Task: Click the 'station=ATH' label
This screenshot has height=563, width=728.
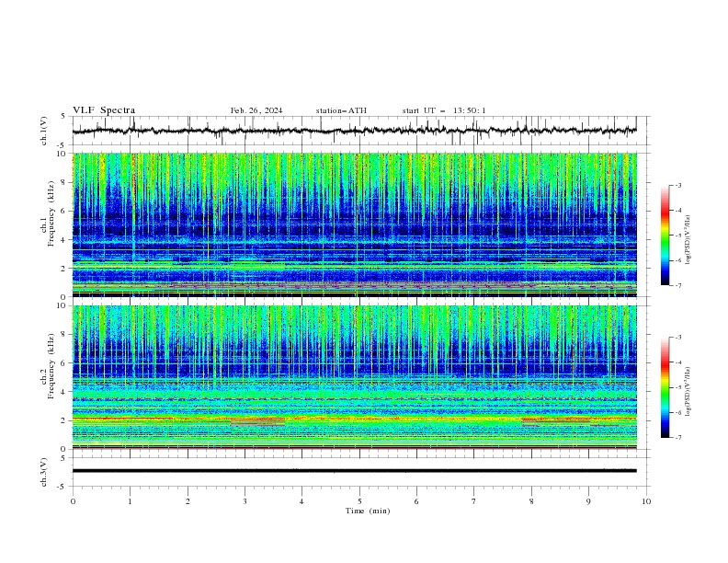Action: click(x=341, y=110)
